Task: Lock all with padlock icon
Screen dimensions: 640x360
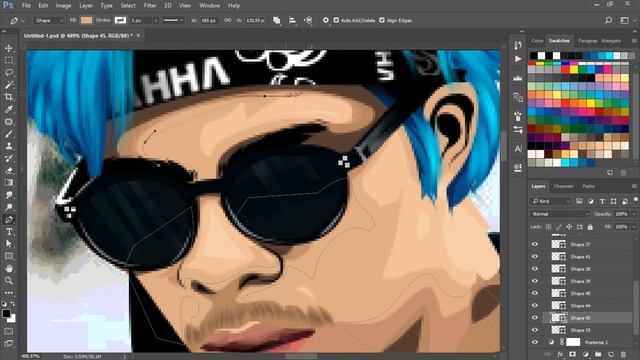Action: (x=590, y=227)
